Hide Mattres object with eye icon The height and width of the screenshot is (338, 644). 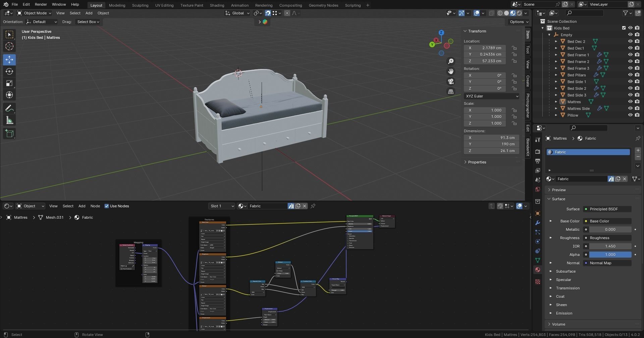pyautogui.click(x=630, y=102)
